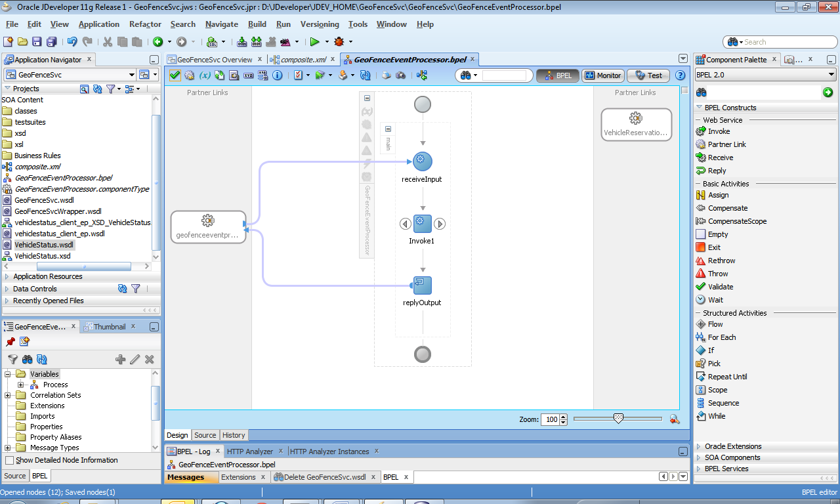Refresh the Projects tree with refresh icon
Image resolution: width=840 pixels, height=504 pixels.
[97, 89]
